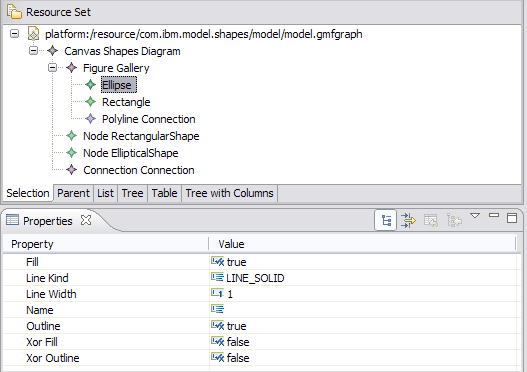Click the boolean icon in Xor Outline row
Viewport: 527px width, 372px height.
point(217,357)
